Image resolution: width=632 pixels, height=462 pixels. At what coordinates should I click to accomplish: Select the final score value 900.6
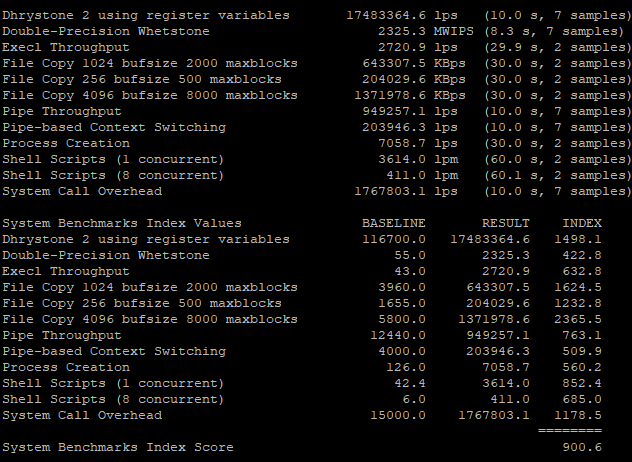[582, 447]
